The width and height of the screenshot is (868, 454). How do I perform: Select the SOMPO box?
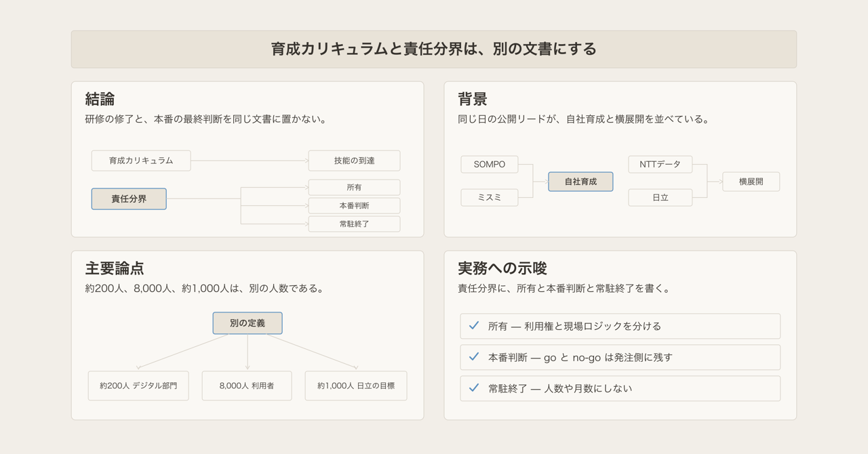(x=490, y=164)
